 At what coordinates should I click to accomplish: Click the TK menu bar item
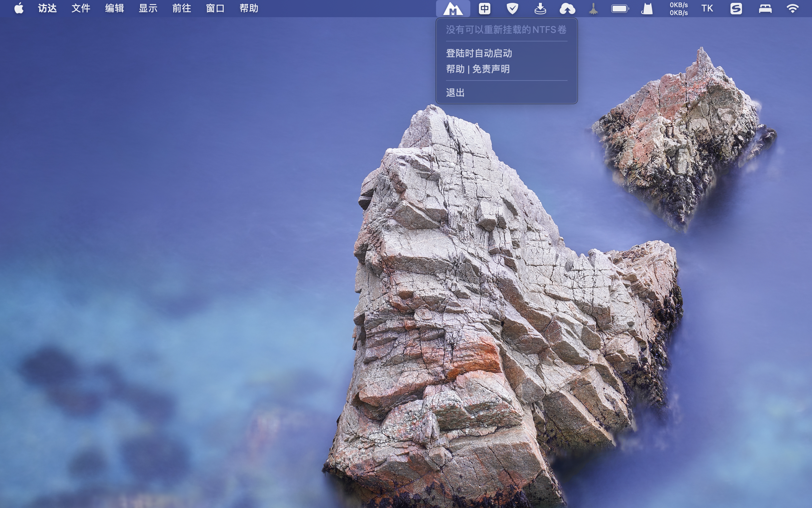(707, 9)
